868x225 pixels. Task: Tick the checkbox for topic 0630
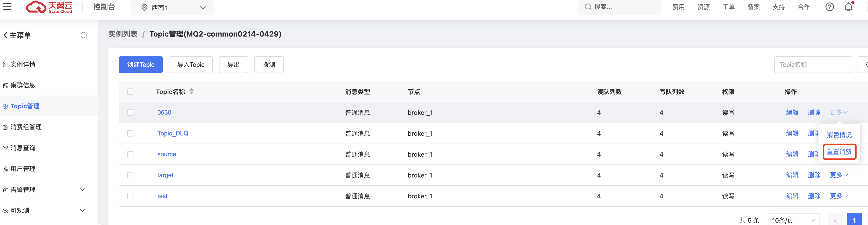click(x=130, y=113)
